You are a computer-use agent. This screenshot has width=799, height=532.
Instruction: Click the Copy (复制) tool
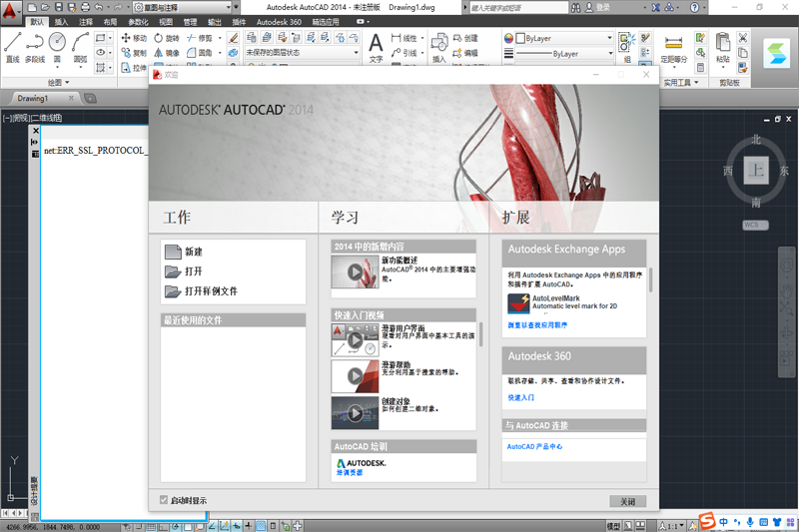click(x=134, y=53)
